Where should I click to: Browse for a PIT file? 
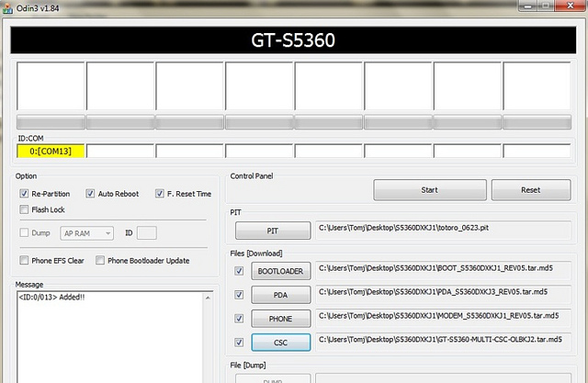(x=273, y=231)
